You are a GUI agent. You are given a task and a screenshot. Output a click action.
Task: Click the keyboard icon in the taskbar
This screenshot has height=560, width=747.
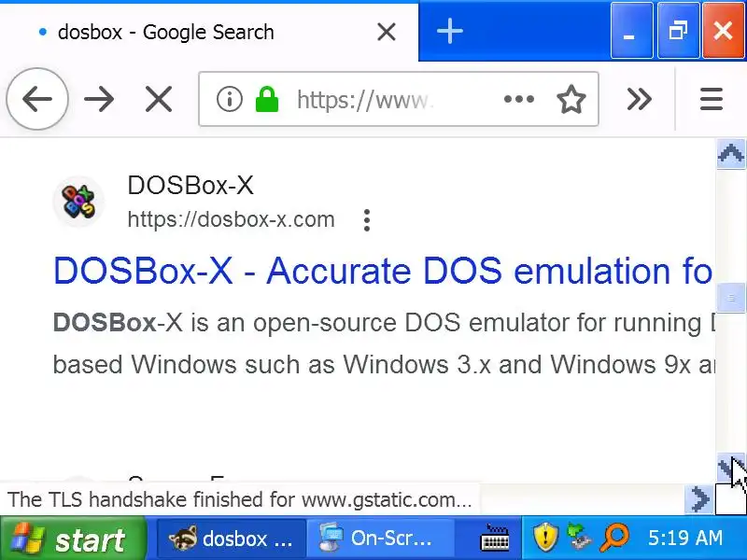495,539
